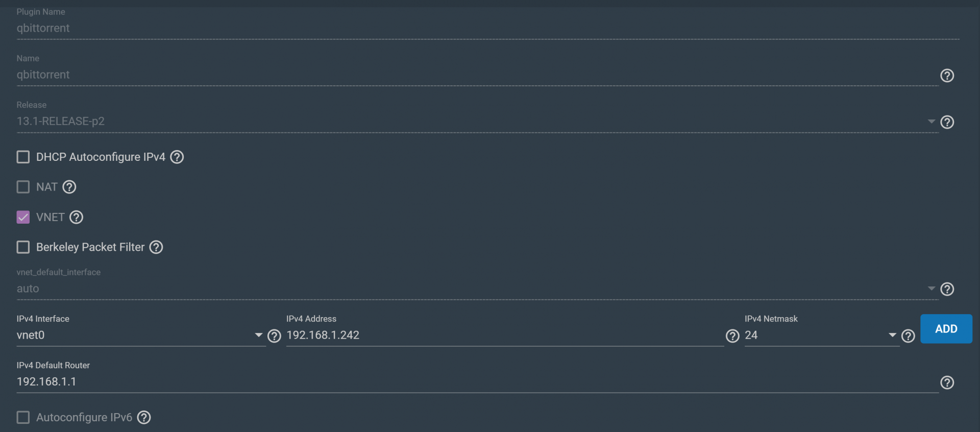This screenshot has height=432, width=980.
Task: Show help tooltip for VNET
Action: 76,217
